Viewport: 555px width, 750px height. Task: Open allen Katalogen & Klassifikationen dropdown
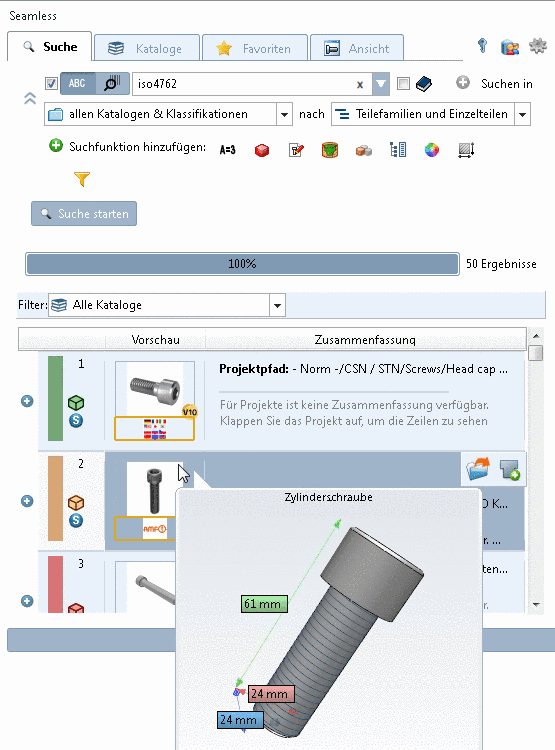point(168,114)
